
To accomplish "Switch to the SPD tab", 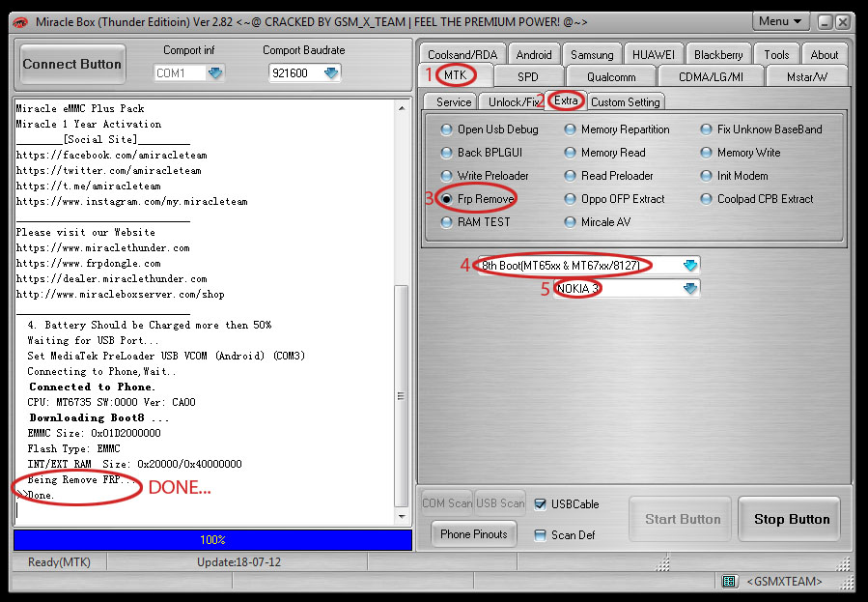I will (x=527, y=77).
